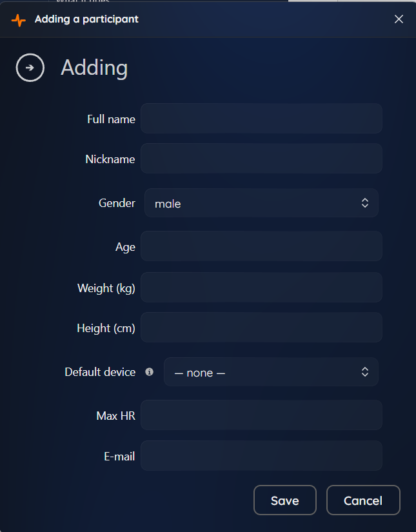
Task: Click the Default device label
Action: click(x=100, y=372)
